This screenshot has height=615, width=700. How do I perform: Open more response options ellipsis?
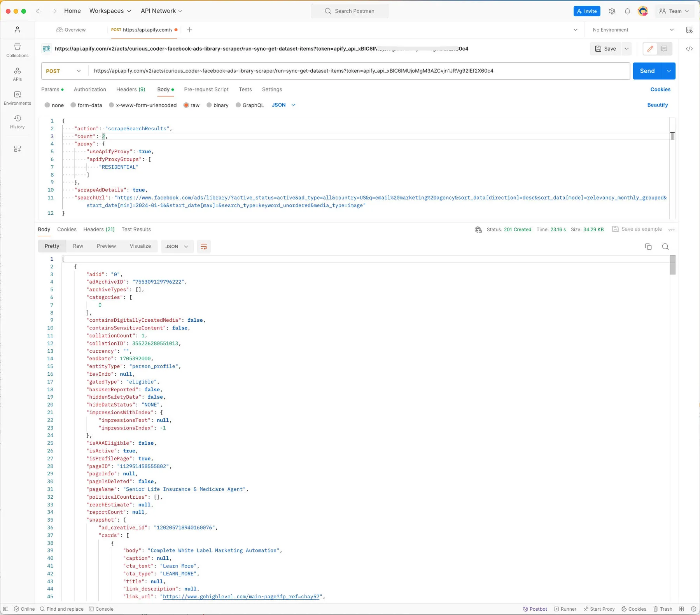coord(671,230)
